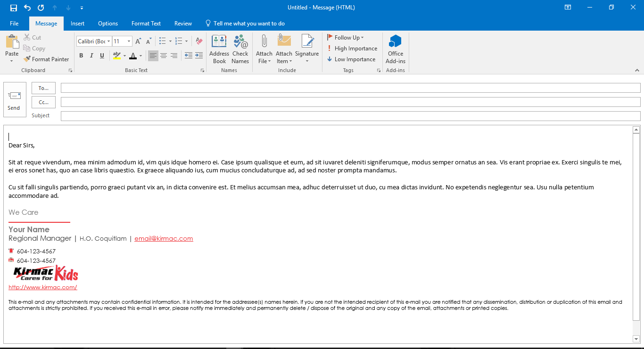Click the Format Painter tool
644x349 pixels.
[x=46, y=59]
